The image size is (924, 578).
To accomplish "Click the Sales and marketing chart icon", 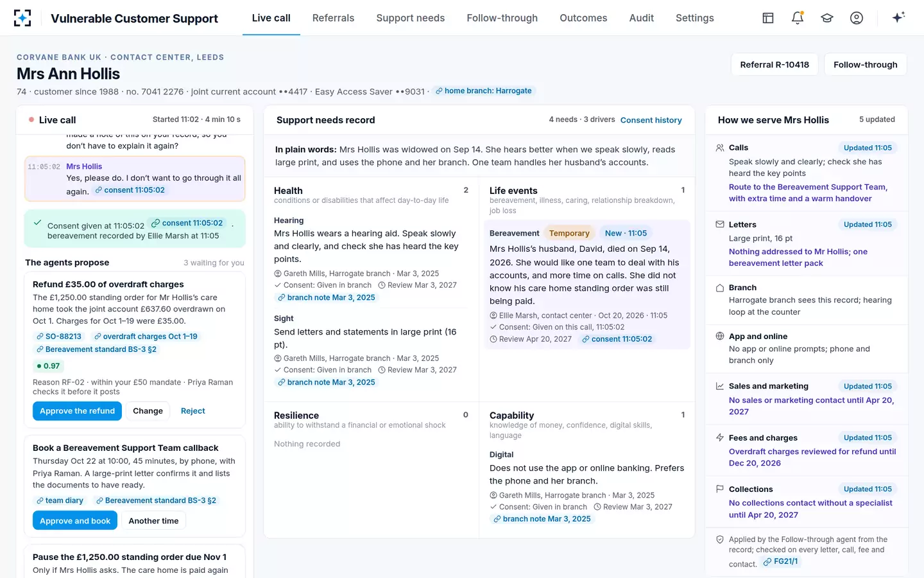I will [720, 386].
